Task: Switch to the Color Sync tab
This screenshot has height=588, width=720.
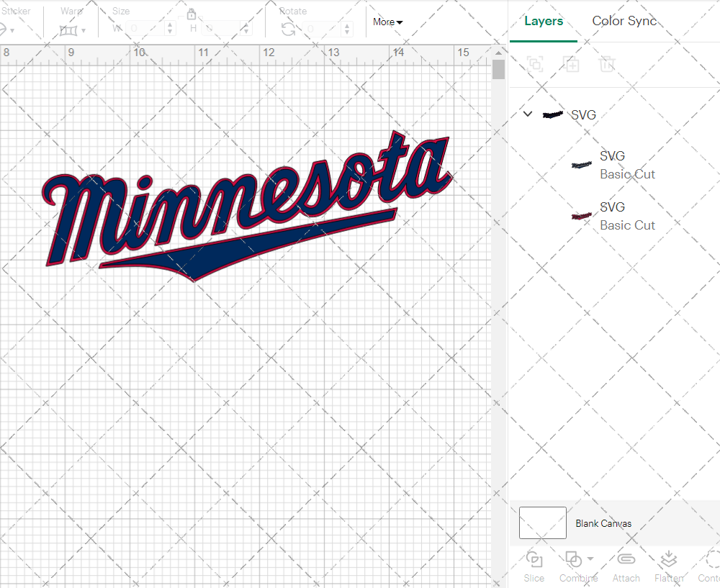Action: point(624,21)
